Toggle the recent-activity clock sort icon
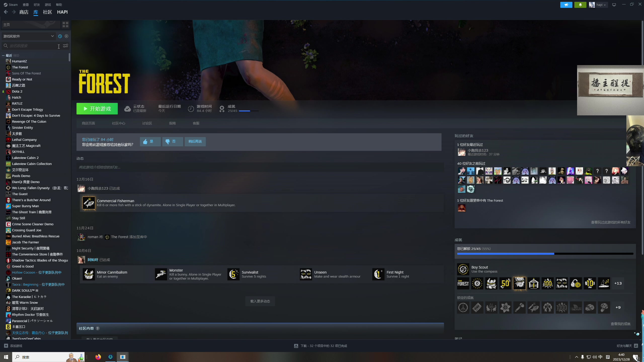This screenshot has height=362, width=644. pyautogui.click(x=60, y=36)
